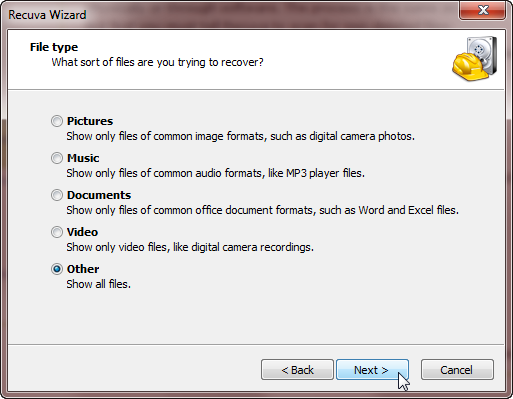This screenshot has height=399, width=513.
Task: Click the Recuva Wizard title text
Action: [x=47, y=15]
